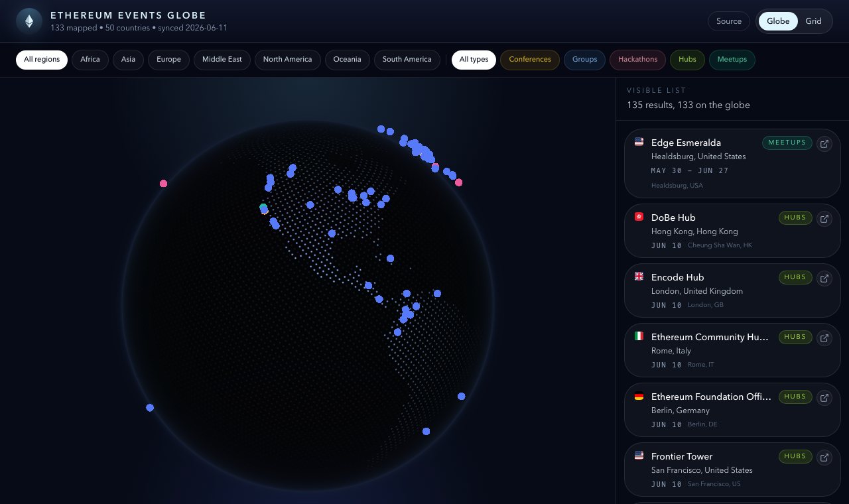The height and width of the screenshot is (504, 849).
Task: Switch to Grid view
Action: [814, 21]
